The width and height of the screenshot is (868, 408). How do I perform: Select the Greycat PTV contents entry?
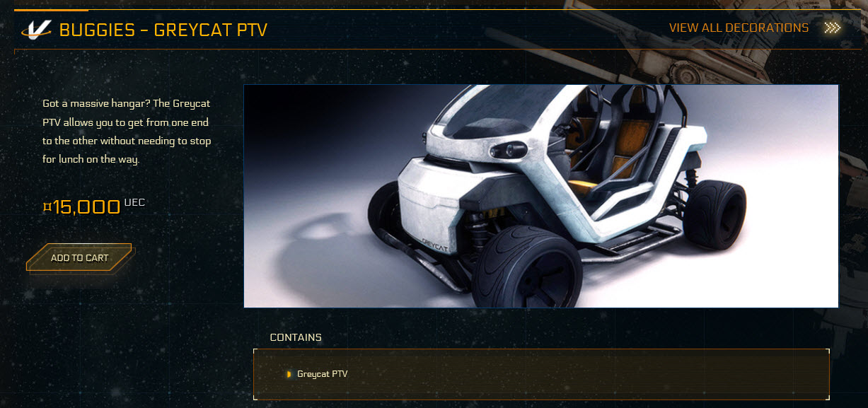coord(323,374)
